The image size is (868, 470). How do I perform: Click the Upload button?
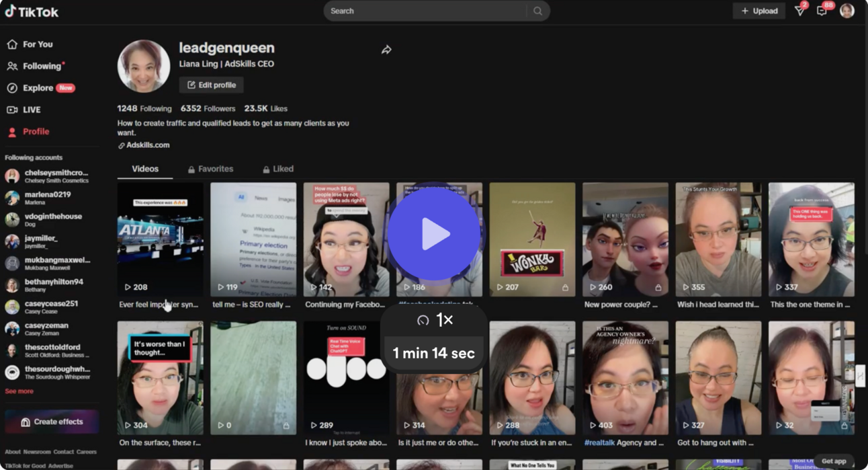pos(759,11)
